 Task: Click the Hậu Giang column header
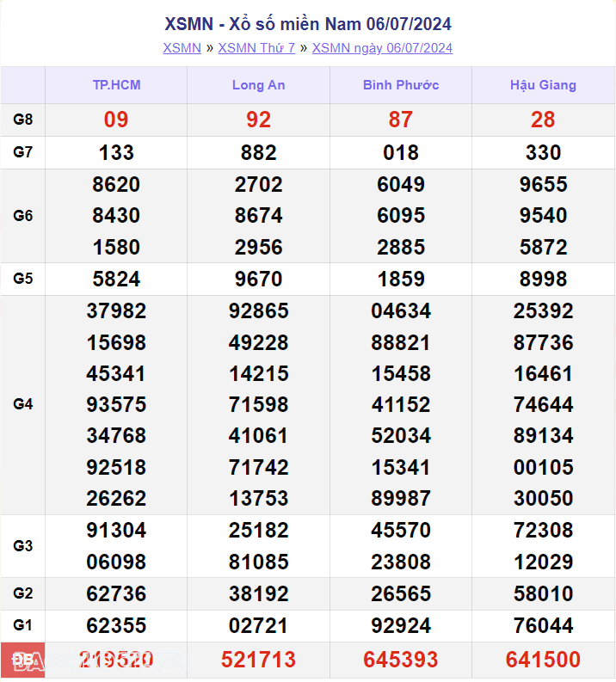click(543, 85)
